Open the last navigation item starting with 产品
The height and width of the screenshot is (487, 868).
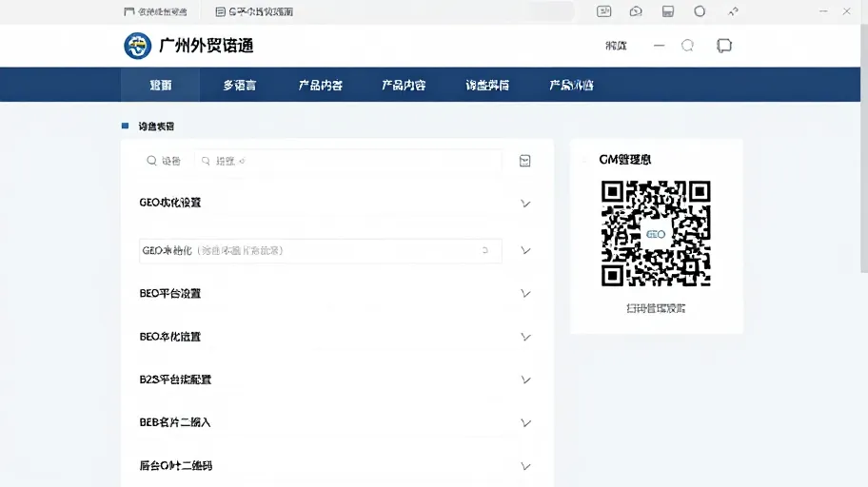click(x=571, y=85)
